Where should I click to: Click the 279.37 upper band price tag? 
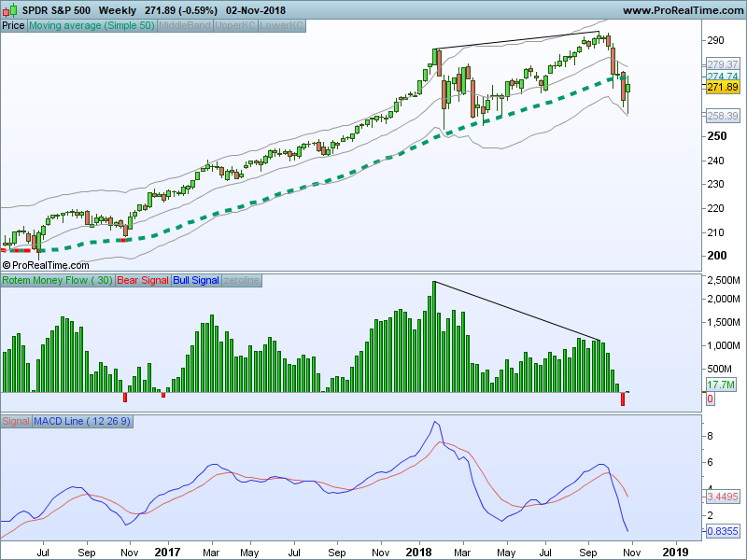tap(722, 64)
